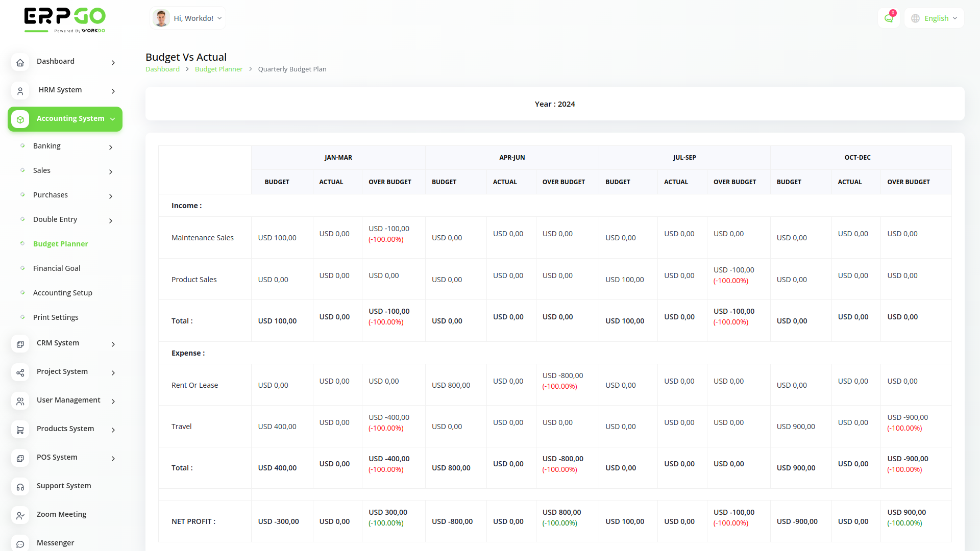Click the Products System cart icon
Viewport: 980px width, 551px height.
20,430
